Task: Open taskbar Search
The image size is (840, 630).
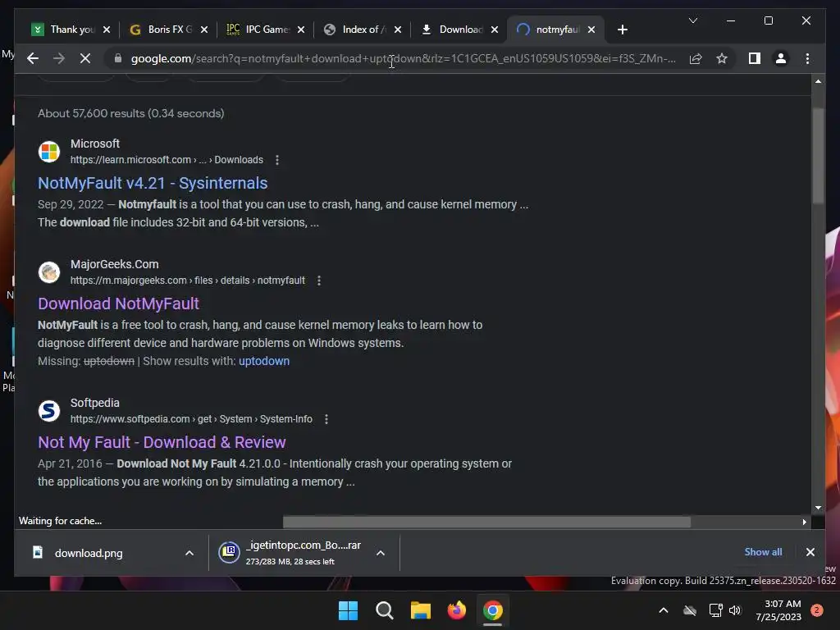Action: 384,610
